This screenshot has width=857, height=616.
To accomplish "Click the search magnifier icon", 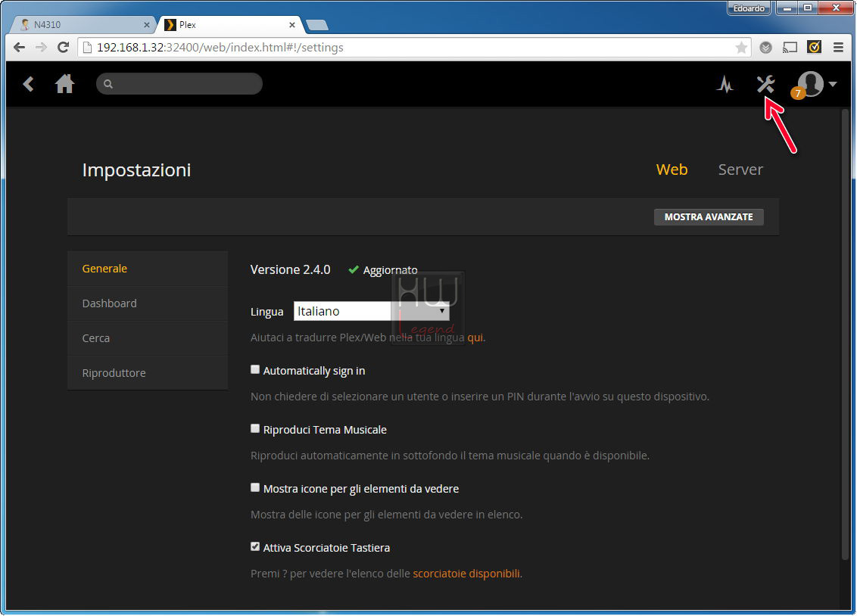I will pyautogui.click(x=108, y=84).
